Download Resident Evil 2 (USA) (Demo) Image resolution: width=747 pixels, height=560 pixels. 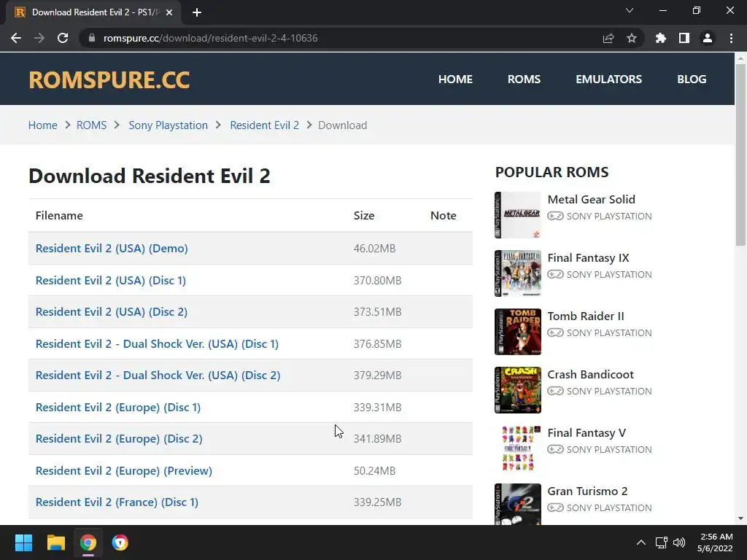coord(112,249)
